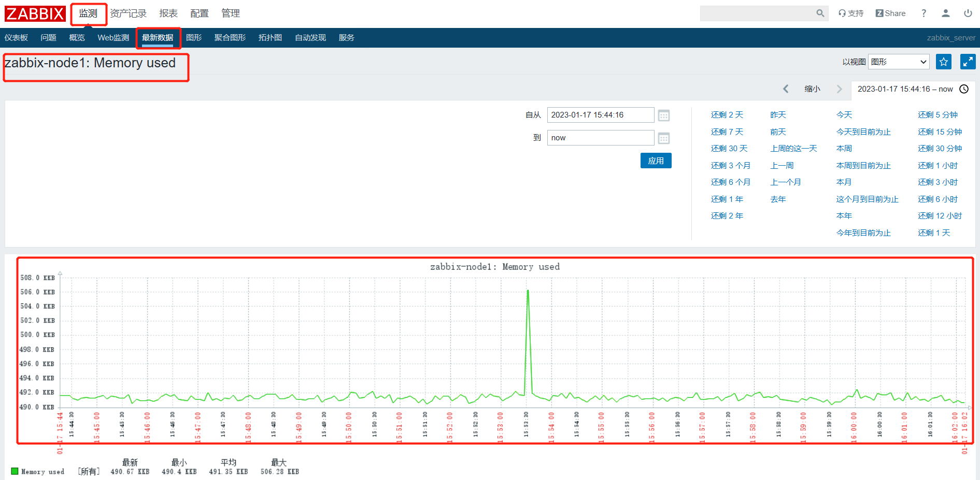The height and width of the screenshot is (480, 980).
Task: Click the now input field
Action: (600, 137)
